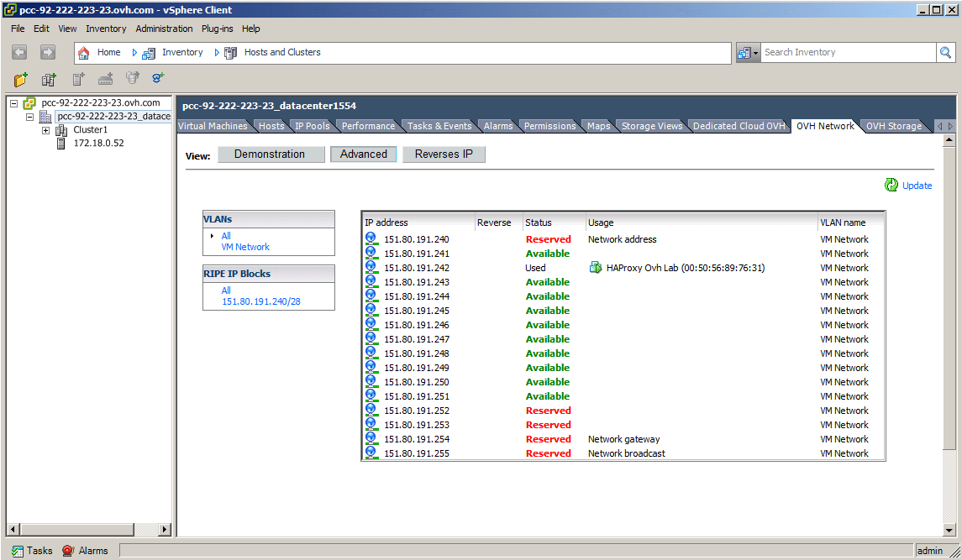Click the globe icon beside 151.80.191.245
962x560 pixels.
click(371, 310)
